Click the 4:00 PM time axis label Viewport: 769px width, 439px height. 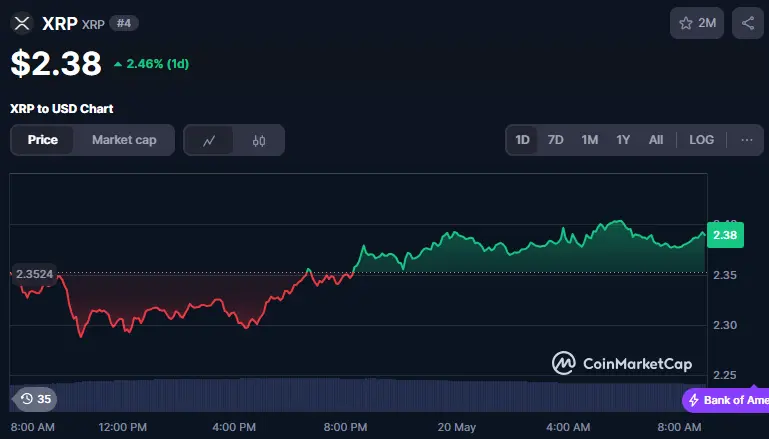pyautogui.click(x=234, y=427)
